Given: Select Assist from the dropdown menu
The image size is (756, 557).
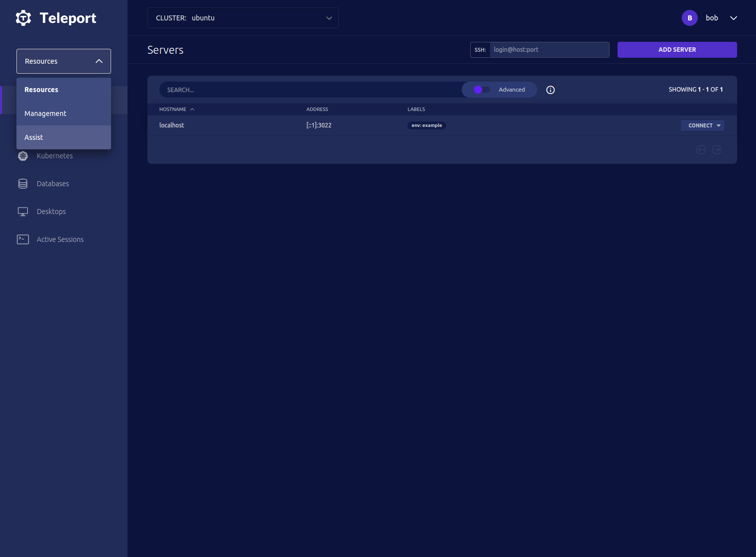Looking at the screenshot, I should (x=34, y=137).
